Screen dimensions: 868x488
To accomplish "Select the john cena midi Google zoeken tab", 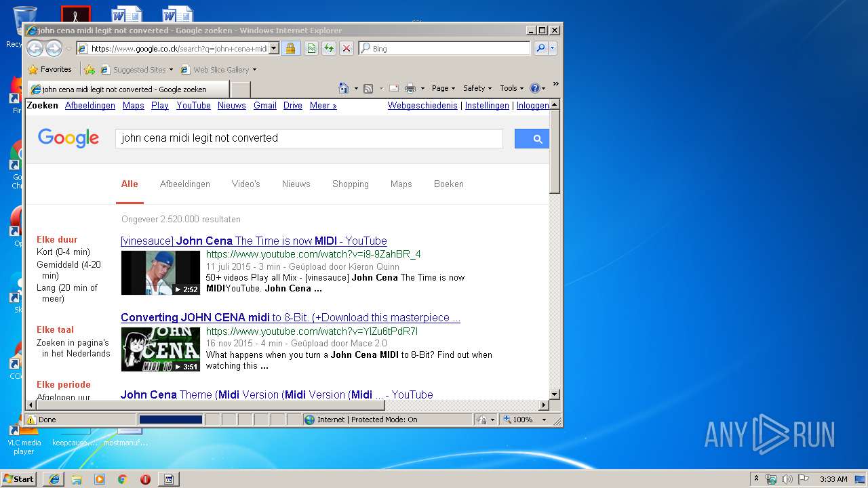I will [x=127, y=89].
